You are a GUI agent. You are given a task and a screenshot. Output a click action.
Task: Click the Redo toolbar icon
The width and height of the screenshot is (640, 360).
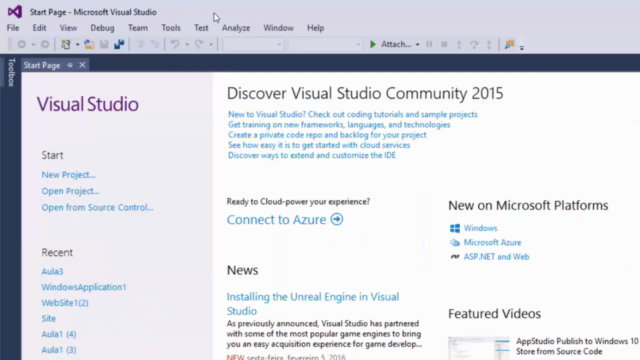pos(199,44)
